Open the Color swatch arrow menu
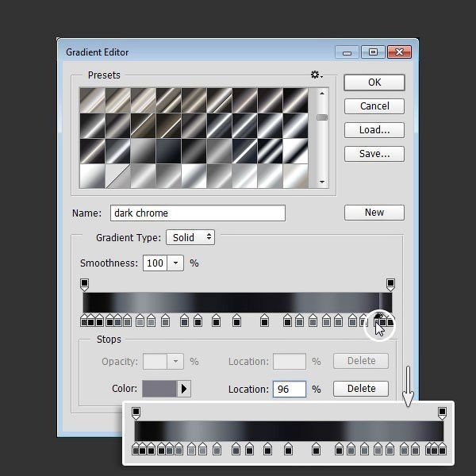Viewport: 476px width, 476px height. [x=184, y=389]
